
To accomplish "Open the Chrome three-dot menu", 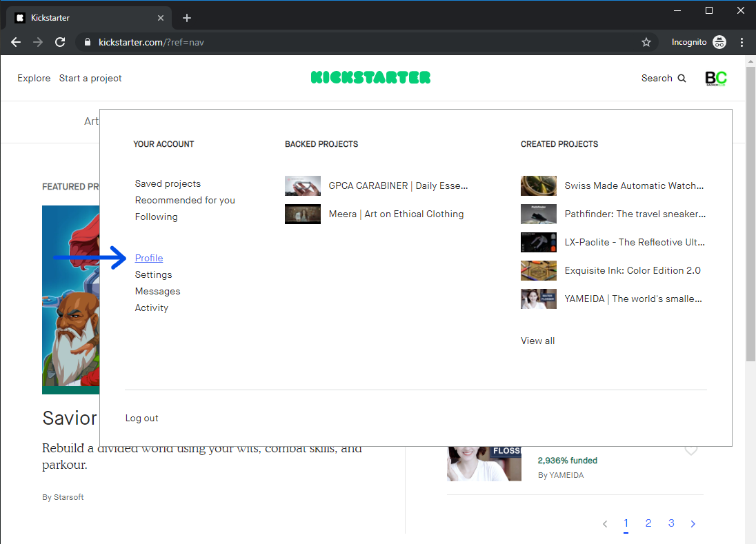I will (x=742, y=42).
